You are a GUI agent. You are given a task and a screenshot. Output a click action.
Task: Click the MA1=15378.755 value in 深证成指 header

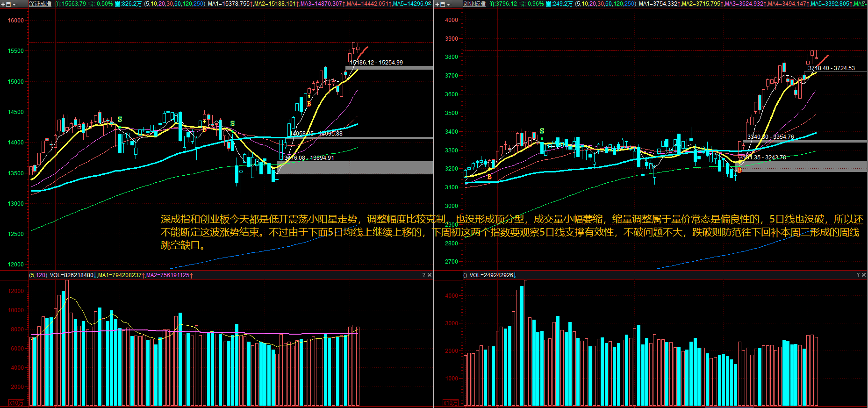click(230, 4)
